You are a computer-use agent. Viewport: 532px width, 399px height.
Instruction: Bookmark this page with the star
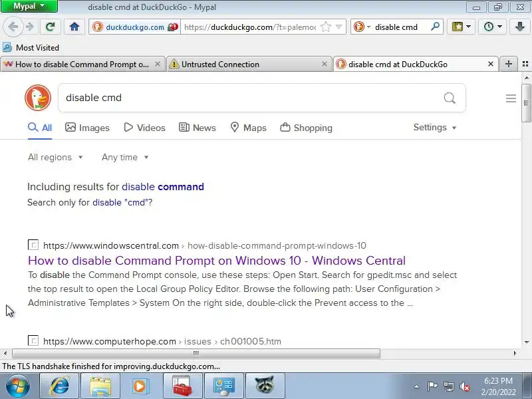[x=326, y=27]
